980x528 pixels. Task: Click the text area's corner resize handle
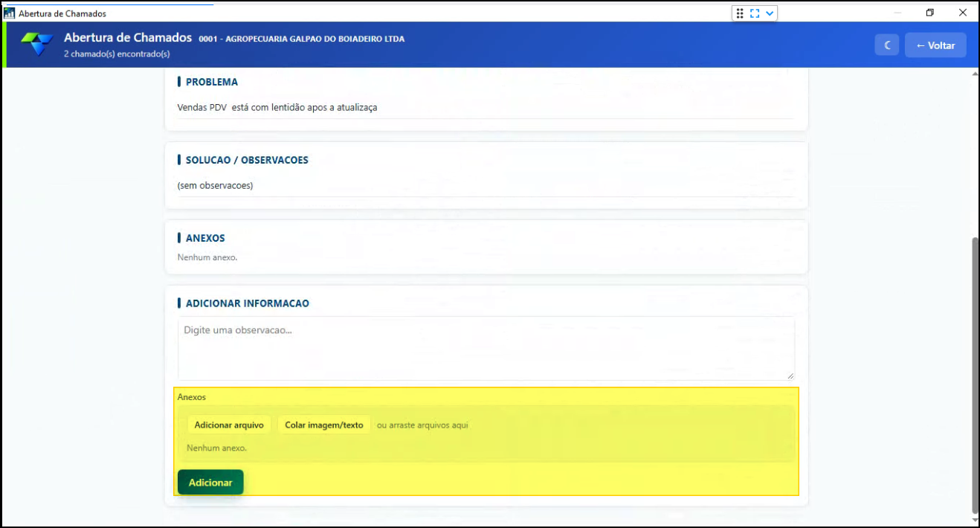(x=790, y=376)
